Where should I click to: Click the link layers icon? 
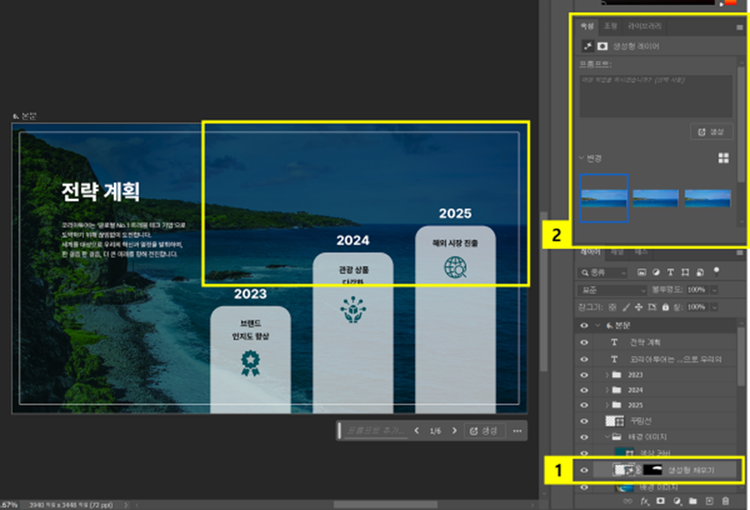pos(628,501)
